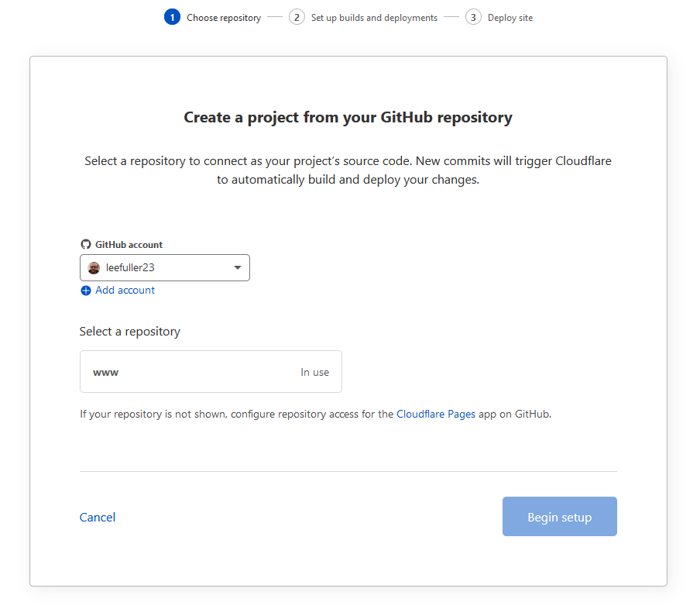700x616 pixels.
Task: Click the GitHub logo icon above account selector
Action: click(86, 243)
